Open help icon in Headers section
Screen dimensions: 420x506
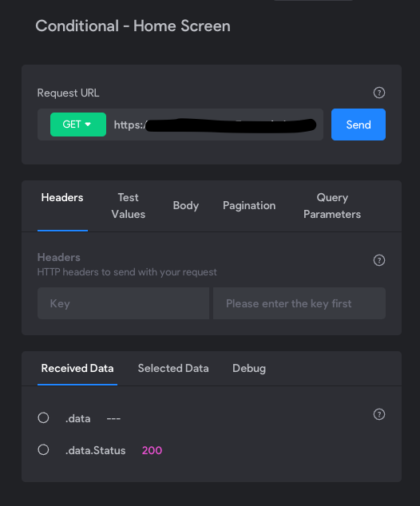click(379, 260)
